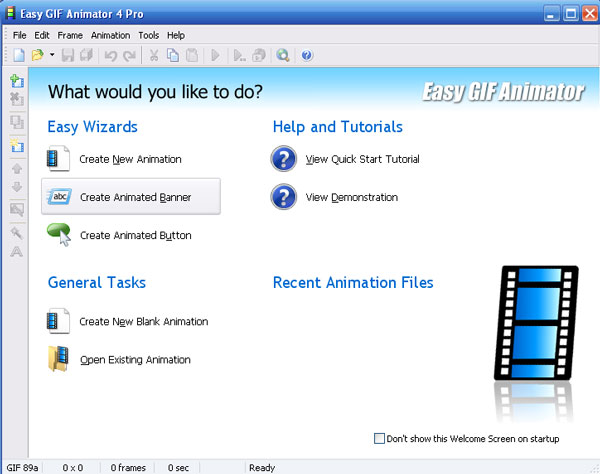Click the question mark beside Quick Start Tutorial
The image size is (600, 474).
tap(284, 158)
